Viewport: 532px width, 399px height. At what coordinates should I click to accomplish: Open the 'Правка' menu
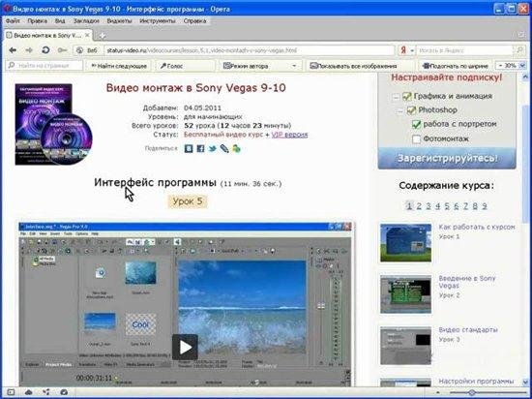pyautogui.click(x=38, y=20)
